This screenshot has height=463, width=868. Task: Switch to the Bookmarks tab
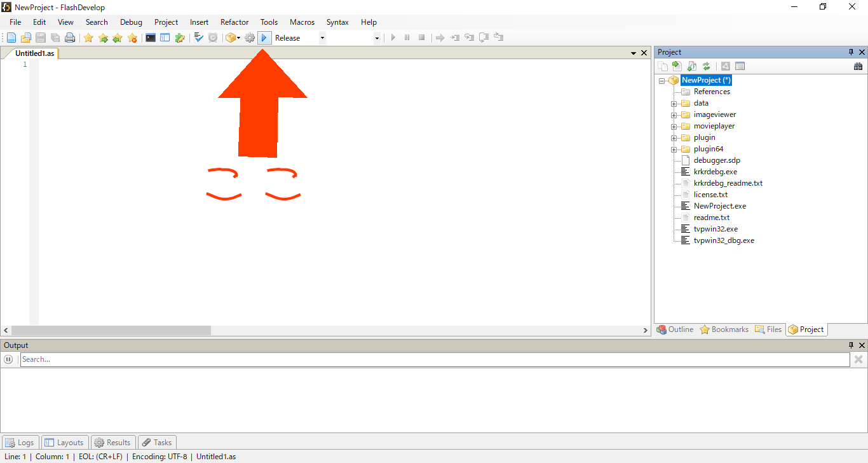pyautogui.click(x=724, y=329)
